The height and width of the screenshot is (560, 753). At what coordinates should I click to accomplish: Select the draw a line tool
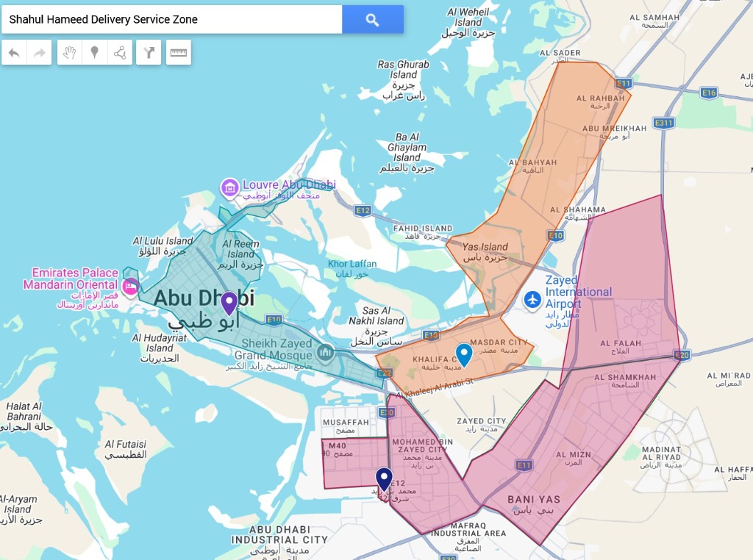pyautogui.click(x=120, y=52)
